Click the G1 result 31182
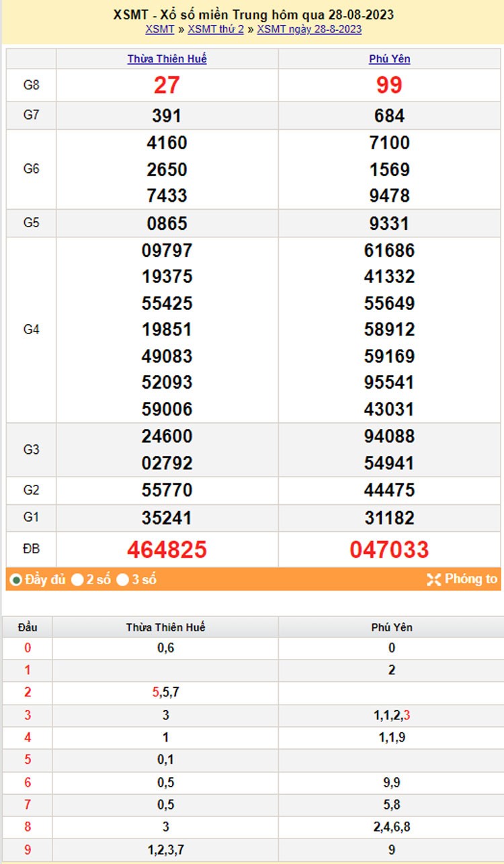Screen dimensions: 504x864 389,518
